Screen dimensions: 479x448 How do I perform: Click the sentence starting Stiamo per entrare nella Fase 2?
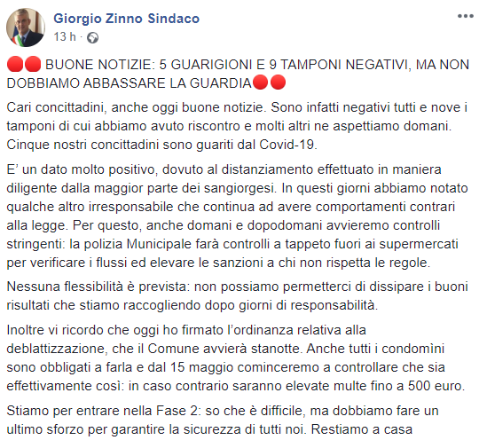click(223, 420)
